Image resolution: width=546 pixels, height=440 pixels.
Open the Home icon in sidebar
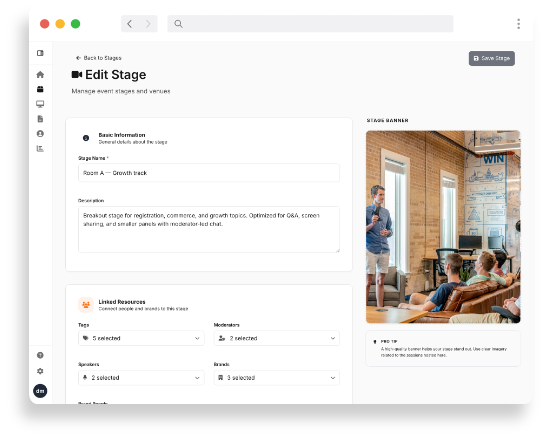[x=40, y=74]
